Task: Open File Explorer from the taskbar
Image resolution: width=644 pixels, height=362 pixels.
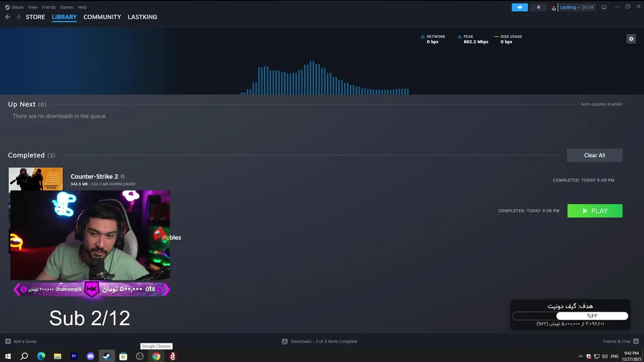Action: pos(57,356)
